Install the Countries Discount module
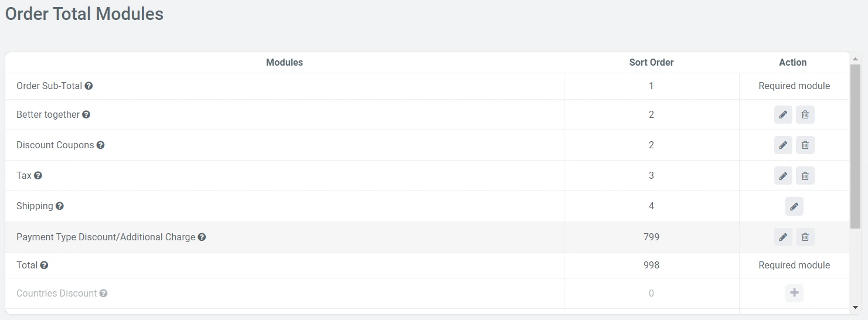The image size is (868, 320). (x=794, y=293)
